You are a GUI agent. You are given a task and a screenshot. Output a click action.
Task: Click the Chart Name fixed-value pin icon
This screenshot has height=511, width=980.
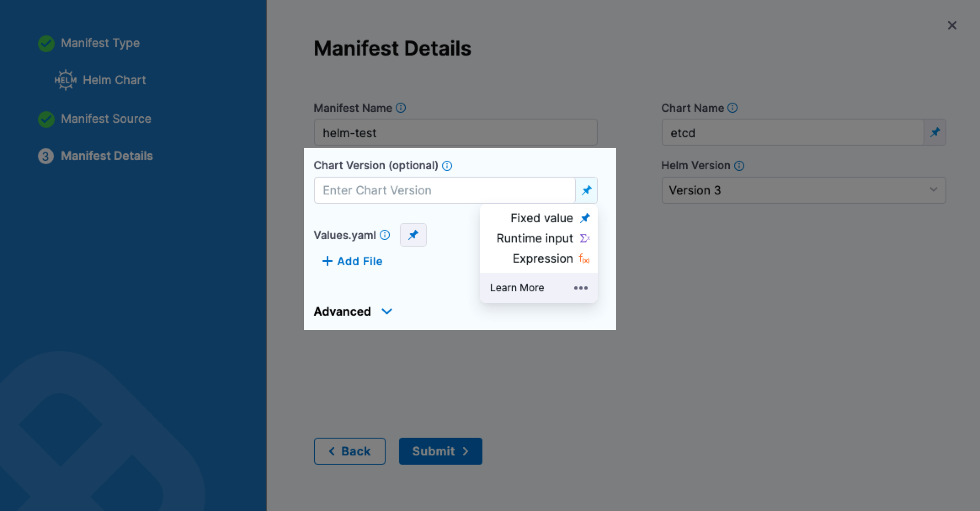point(935,133)
